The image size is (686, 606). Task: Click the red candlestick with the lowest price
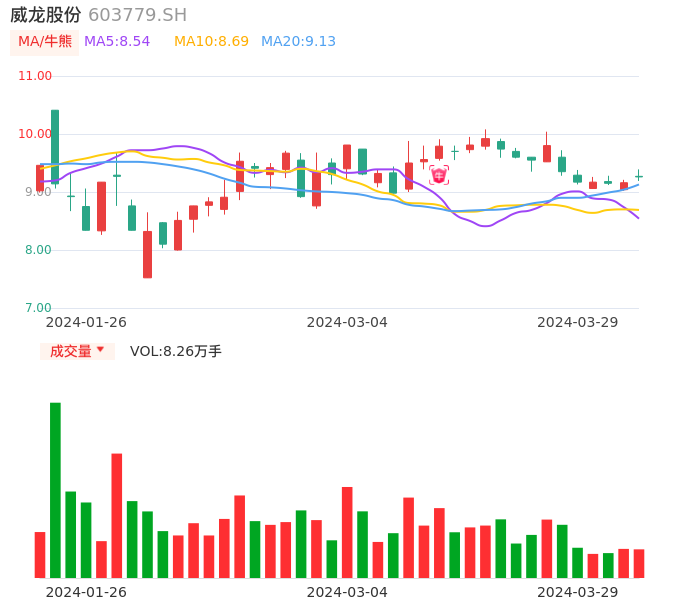147,254
